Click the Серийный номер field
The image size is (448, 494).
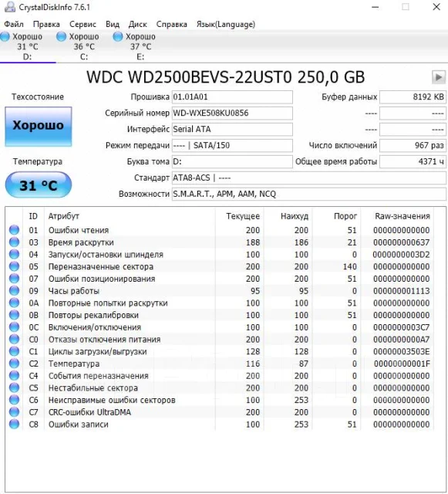pyautogui.click(x=232, y=113)
